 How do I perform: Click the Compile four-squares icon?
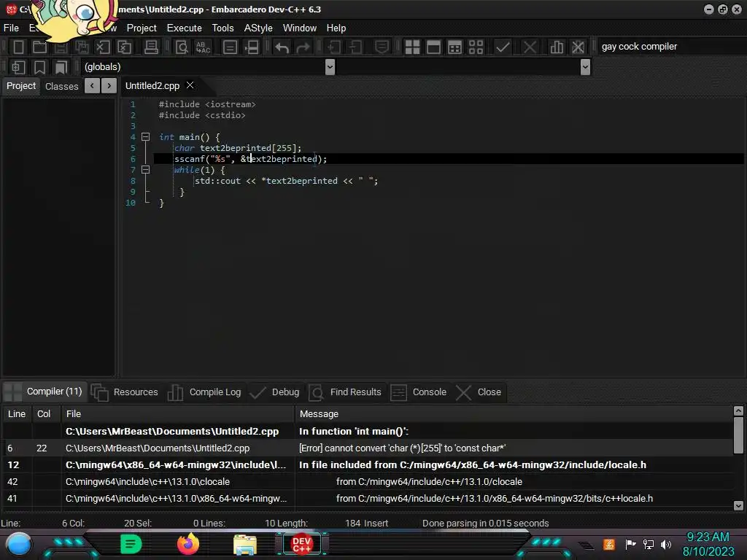(x=412, y=47)
